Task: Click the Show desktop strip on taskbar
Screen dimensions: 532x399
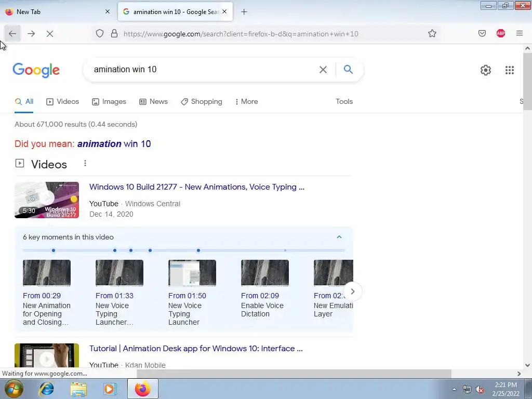Action: click(528, 389)
